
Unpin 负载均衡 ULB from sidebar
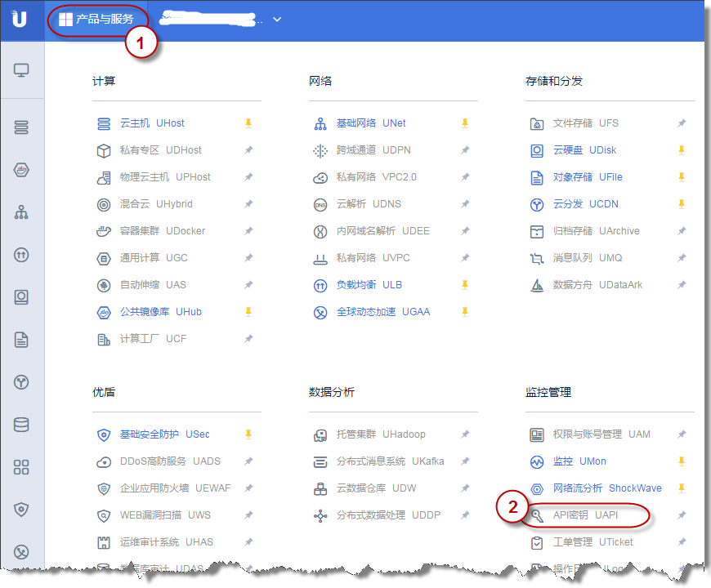coord(465,285)
